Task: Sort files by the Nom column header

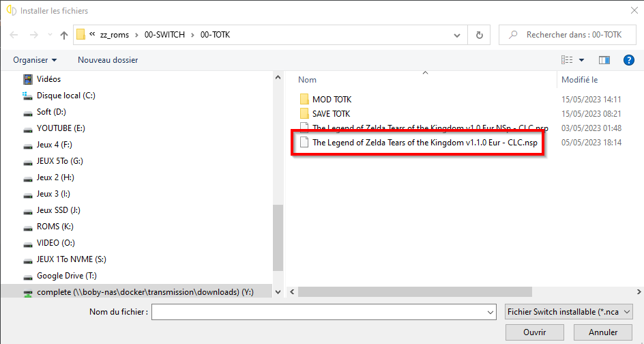Action: point(308,80)
